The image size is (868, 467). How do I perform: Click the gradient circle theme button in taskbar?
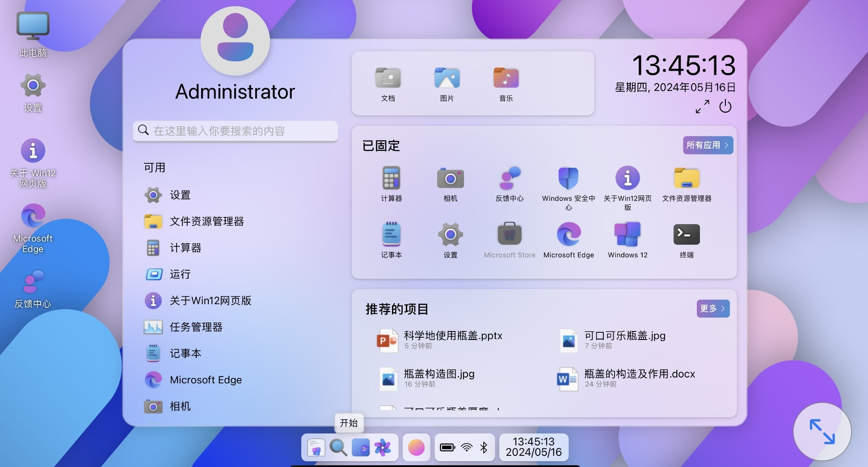[416, 447]
